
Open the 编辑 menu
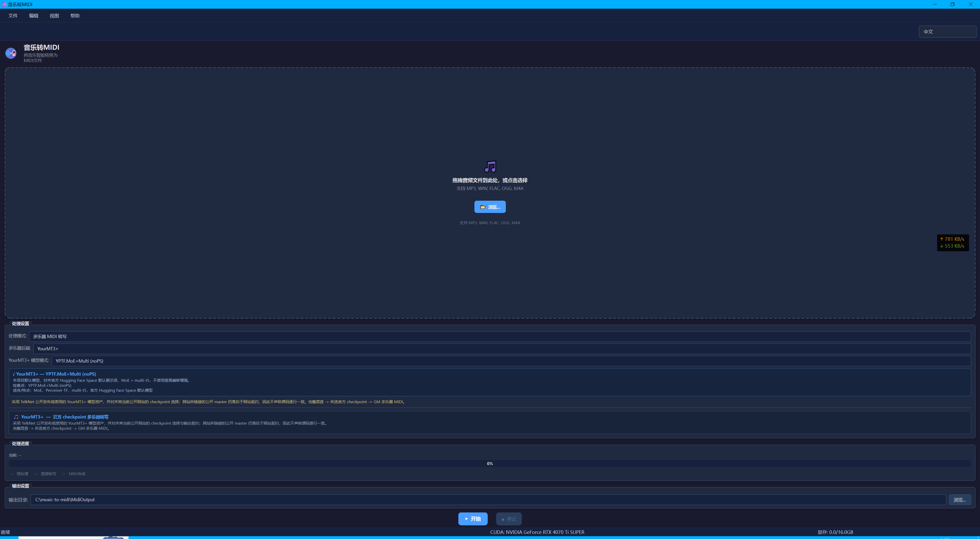click(x=33, y=16)
